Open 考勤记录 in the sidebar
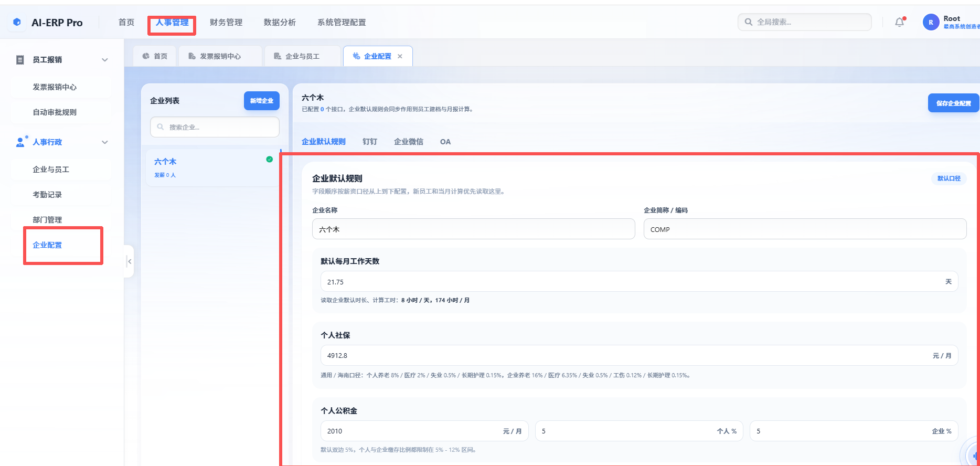Screen dimensions: 980x466 [61, 195]
